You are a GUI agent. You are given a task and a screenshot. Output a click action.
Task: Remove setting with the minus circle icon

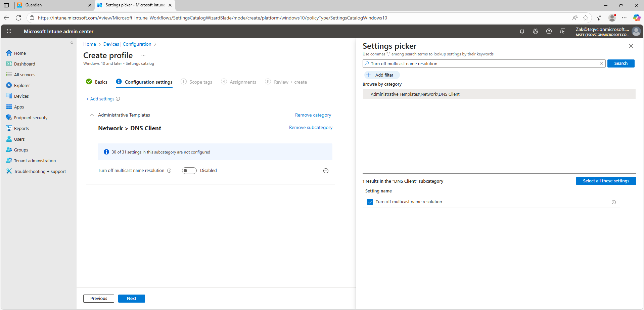click(325, 171)
